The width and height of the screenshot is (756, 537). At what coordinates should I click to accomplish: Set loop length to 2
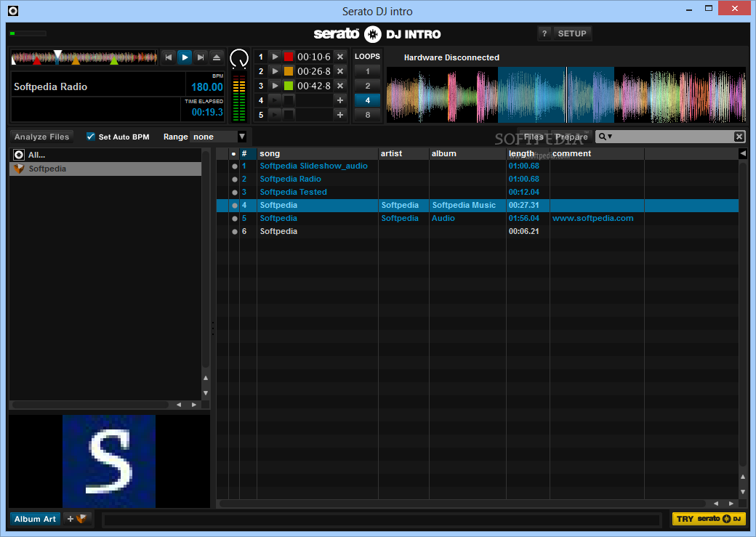367,86
